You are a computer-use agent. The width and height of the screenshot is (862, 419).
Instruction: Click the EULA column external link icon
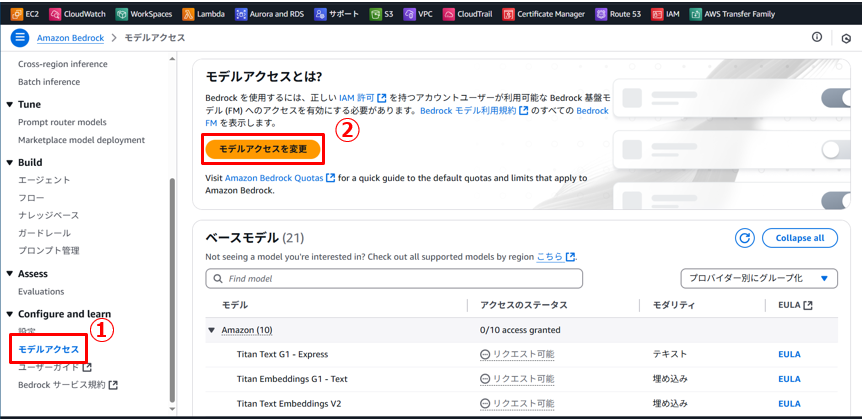(x=808, y=305)
